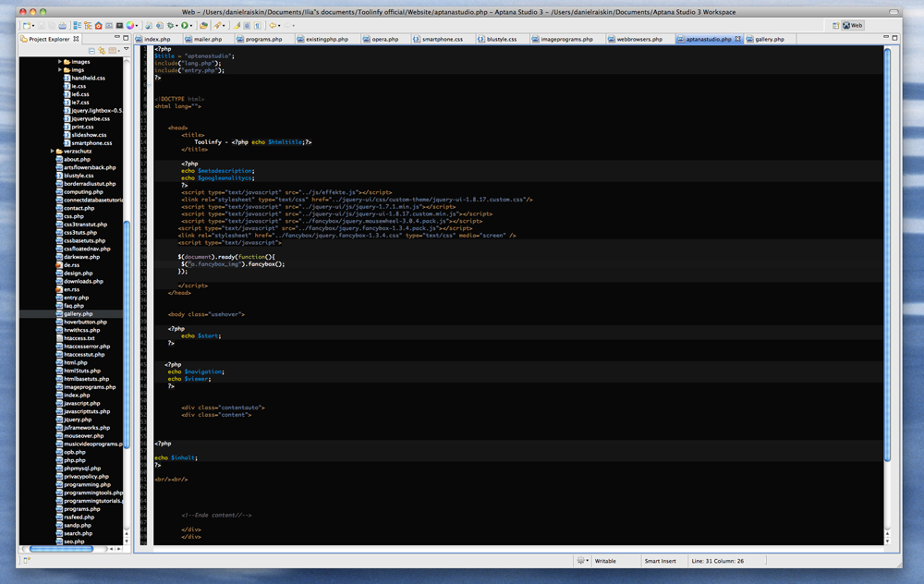Click the Debug bug icon in toolbar
Image resolution: width=924 pixels, height=584 pixels.
[171, 26]
